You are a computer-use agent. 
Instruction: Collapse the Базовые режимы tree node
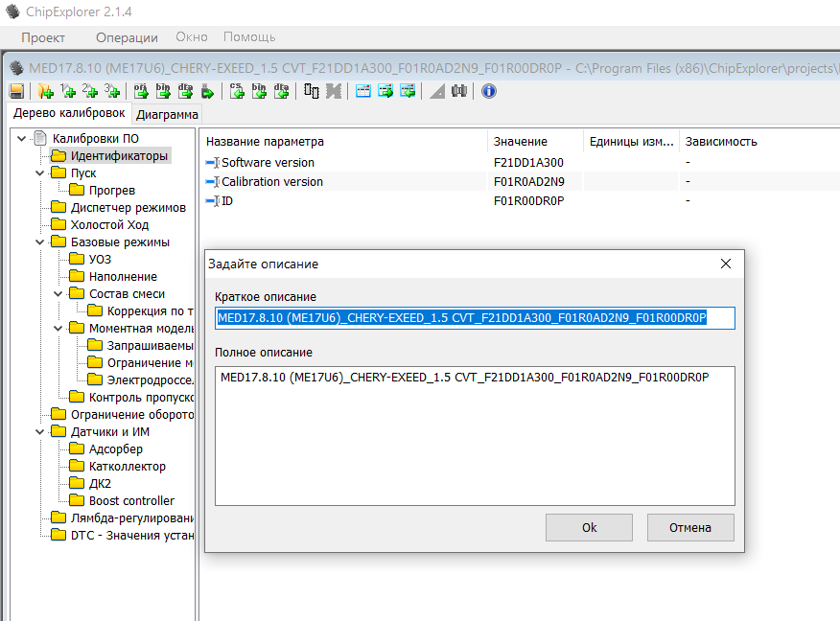point(39,242)
